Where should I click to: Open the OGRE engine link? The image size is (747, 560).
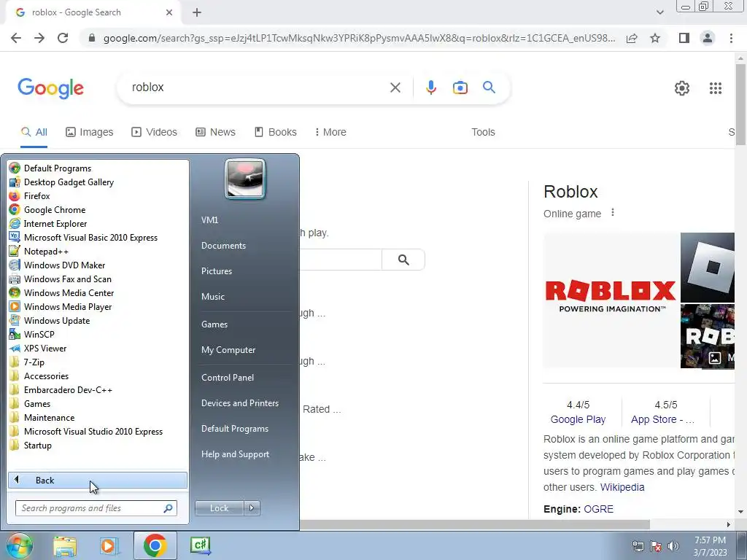(x=598, y=509)
